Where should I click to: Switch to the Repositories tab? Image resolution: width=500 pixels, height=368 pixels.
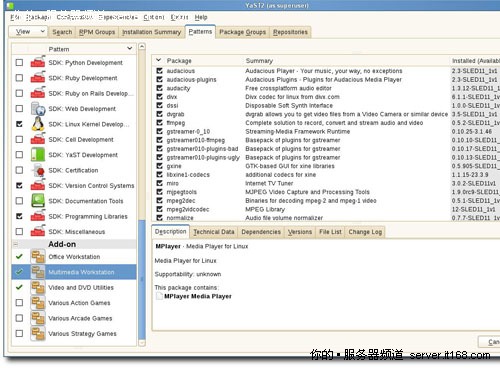[290, 32]
